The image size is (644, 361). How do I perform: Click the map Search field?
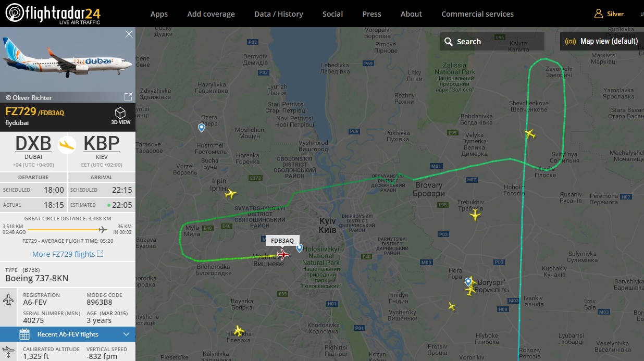(492, 42)
